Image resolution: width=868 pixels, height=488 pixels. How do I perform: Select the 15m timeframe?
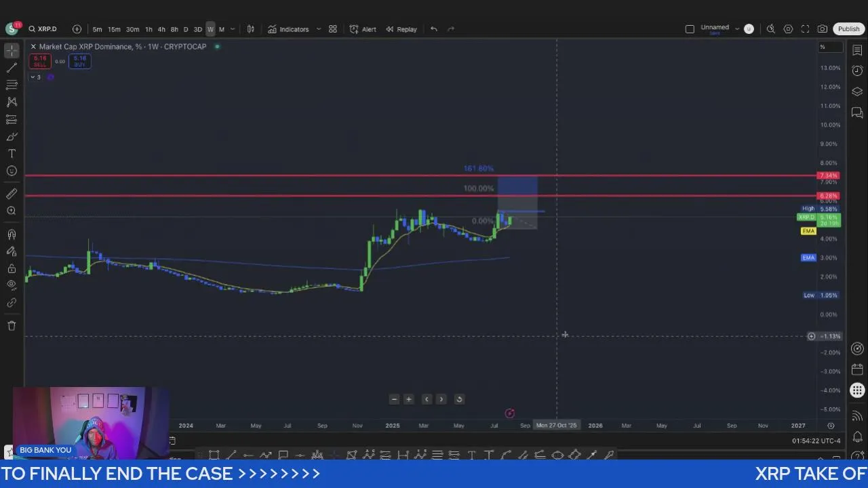coord(114,29)
